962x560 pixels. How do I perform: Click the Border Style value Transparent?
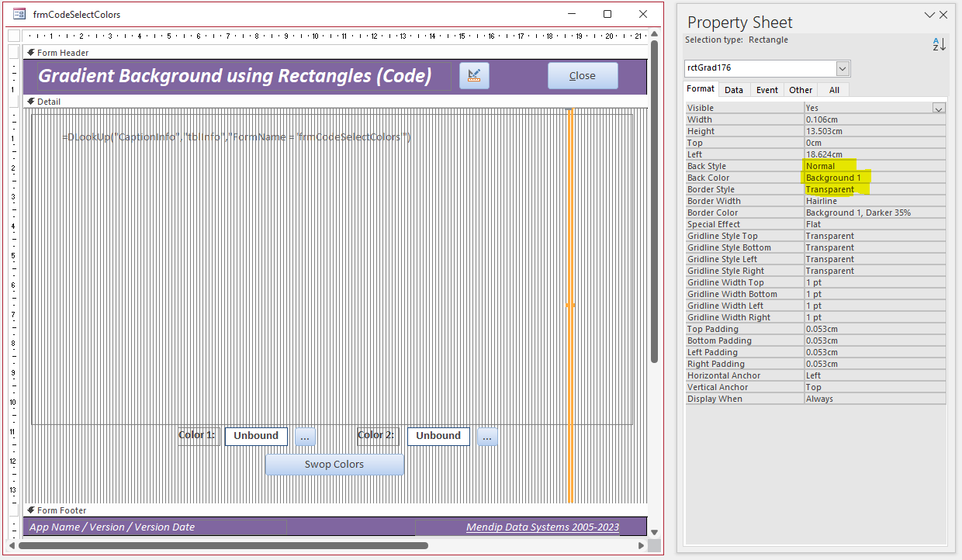pos(875,189)
